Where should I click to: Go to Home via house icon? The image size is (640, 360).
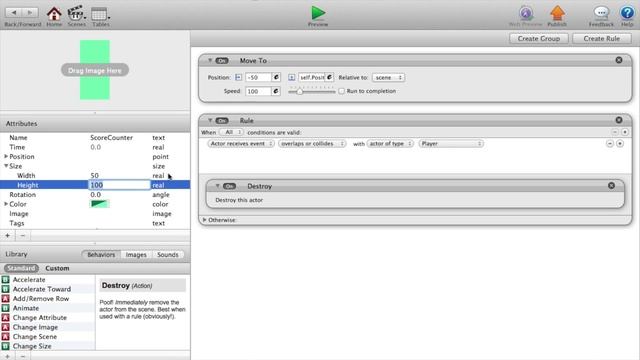click(x=54, y=13)
